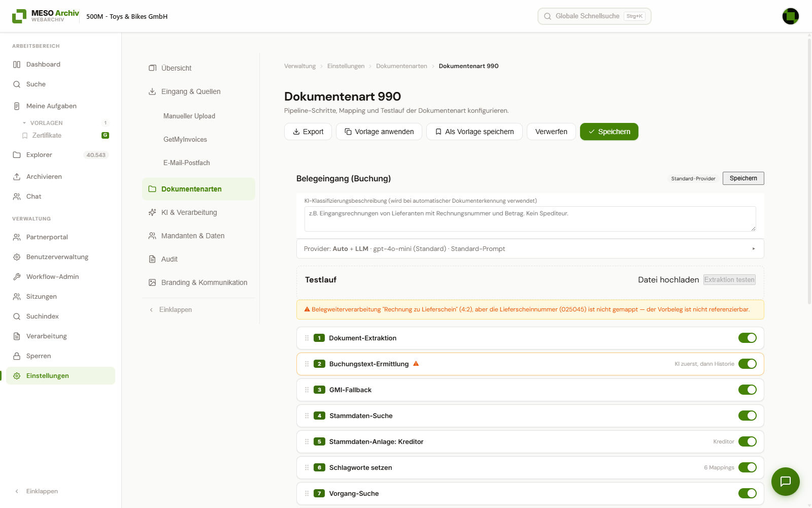Select the GetMyInvoices submenu item
812x508 pixels.
pyautogui.click(x=185, y=139)
